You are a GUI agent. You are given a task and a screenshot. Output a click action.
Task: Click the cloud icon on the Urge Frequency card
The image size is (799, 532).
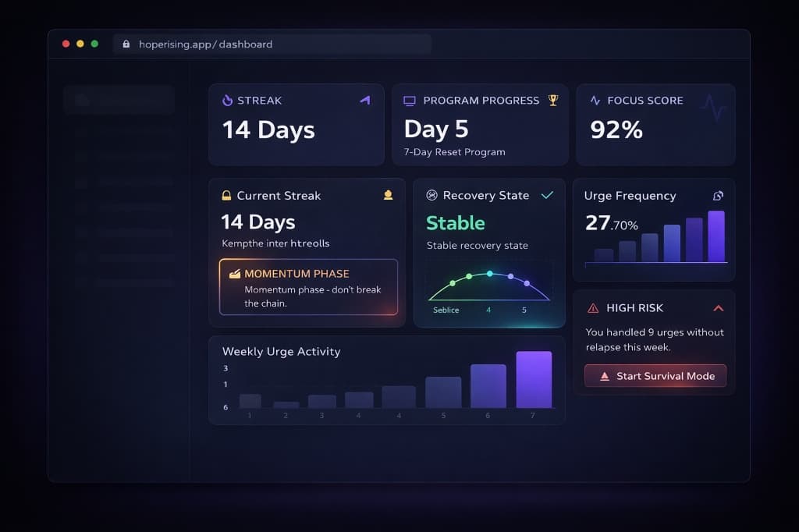click(x=718, y=197)
